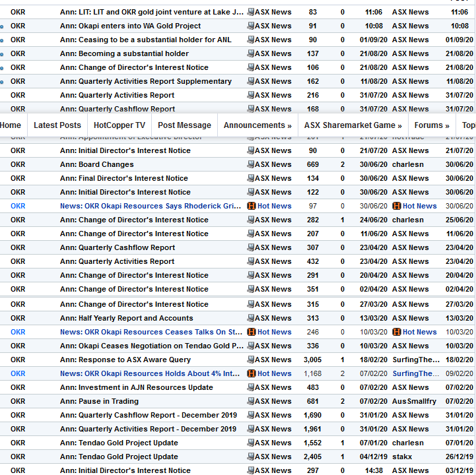
Task: Click ASX News icon beside Quarterly Activities Report - December 2019
Action: click(250, 429)
